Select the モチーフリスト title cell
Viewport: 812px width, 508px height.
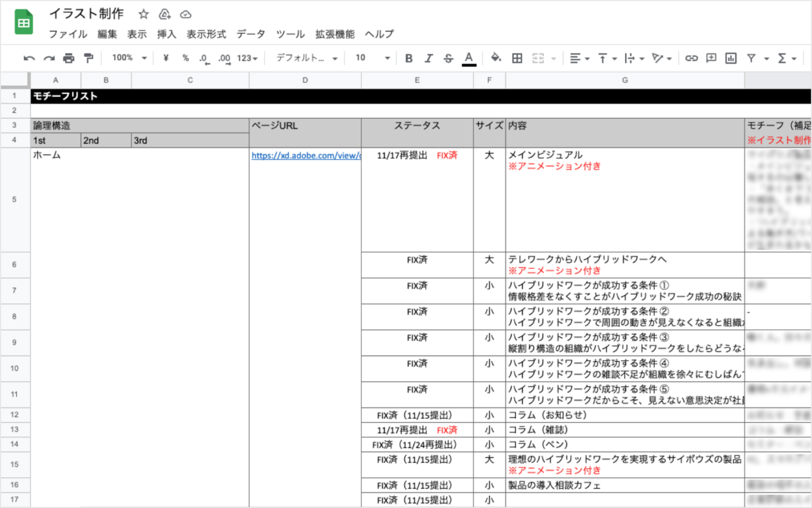(x=421, y=96)
